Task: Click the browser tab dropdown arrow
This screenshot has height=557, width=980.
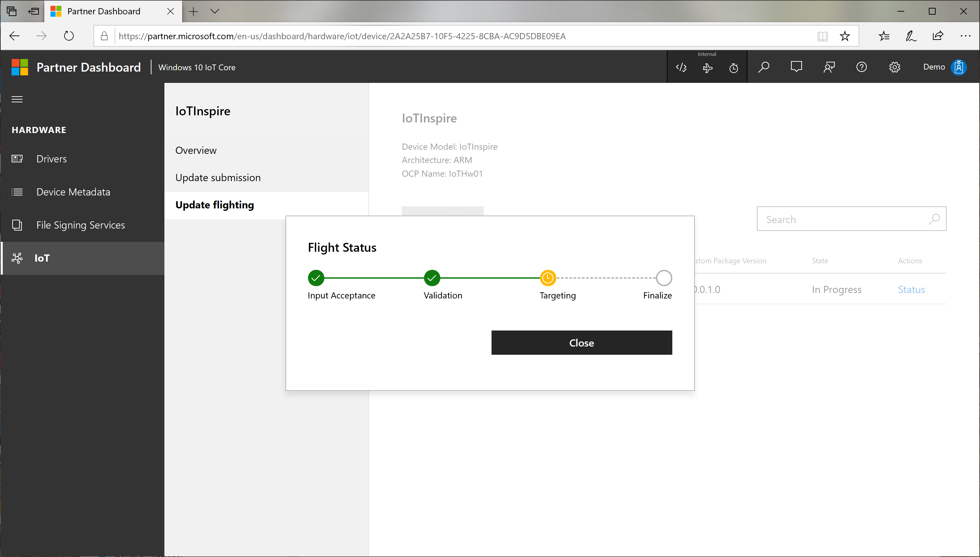Action: [215, 12]
